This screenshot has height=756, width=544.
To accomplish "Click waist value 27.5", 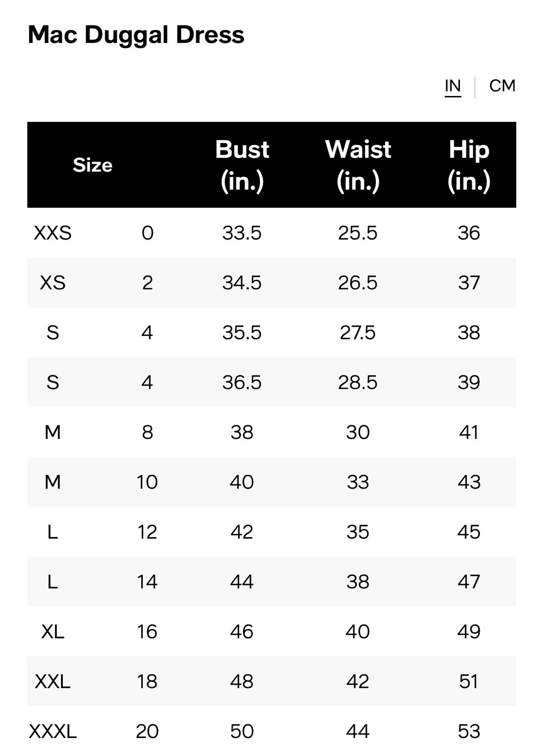I will coord(358,333).
